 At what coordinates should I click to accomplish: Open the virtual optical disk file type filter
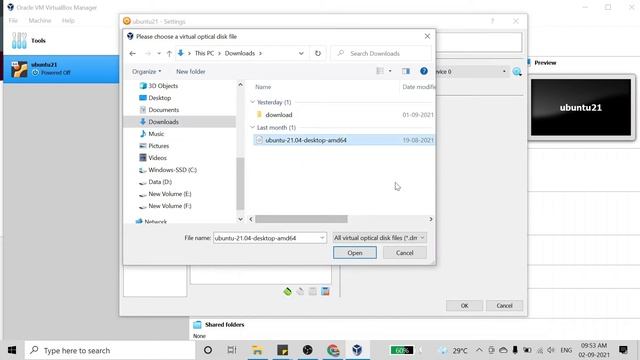coord(379,238)
